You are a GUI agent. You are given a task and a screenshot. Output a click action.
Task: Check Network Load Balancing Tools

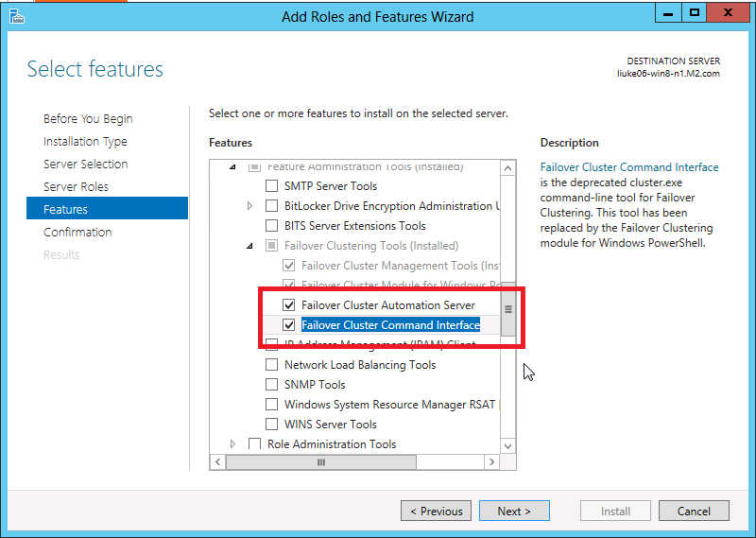coord(272,365)
